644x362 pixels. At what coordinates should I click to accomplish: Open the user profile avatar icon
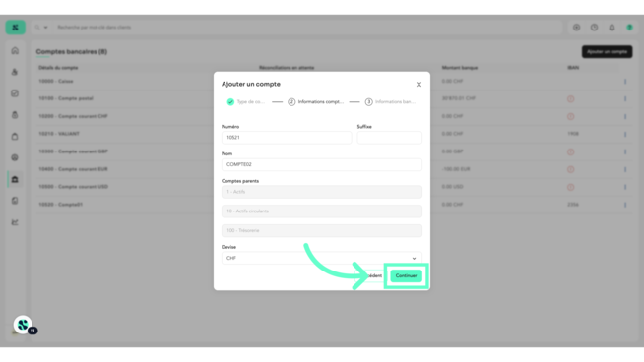pyautogui.click(x=629, y=28)
